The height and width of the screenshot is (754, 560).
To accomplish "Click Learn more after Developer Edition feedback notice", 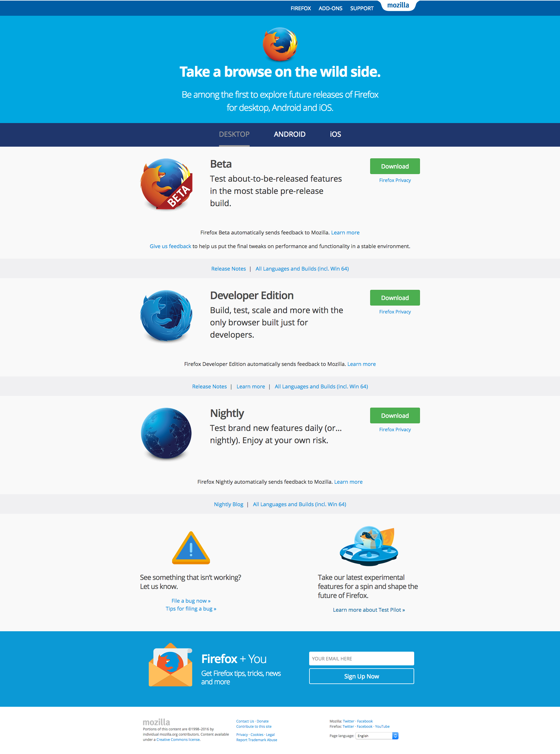I will (x=361, y=364).
